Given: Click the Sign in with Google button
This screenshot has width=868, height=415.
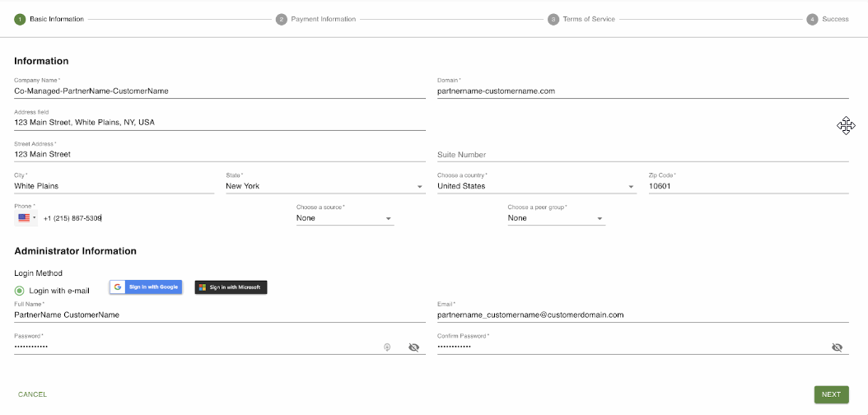Looking at the screenshot, I should 146,287.
